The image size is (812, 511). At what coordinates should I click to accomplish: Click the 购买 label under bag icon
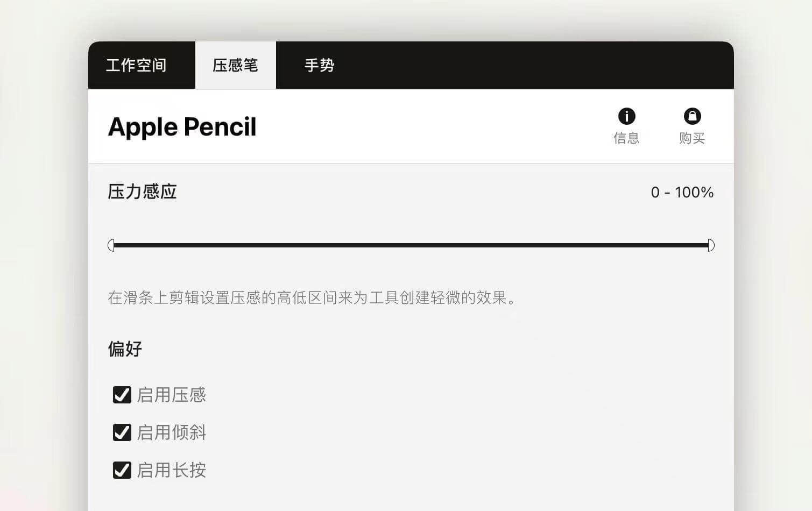tap(692, 138)
